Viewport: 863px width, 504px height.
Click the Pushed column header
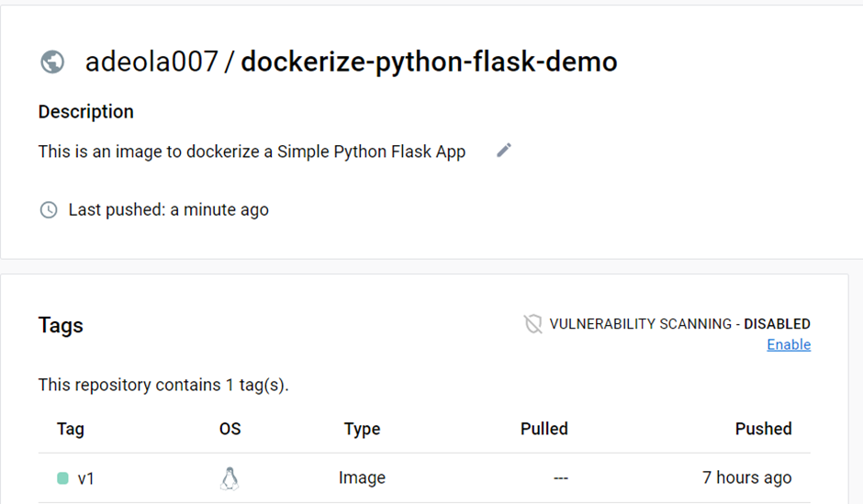(763, 429)
